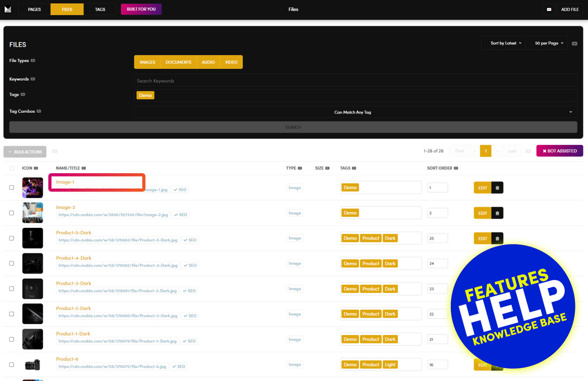This screenshot has width=588, height=381.
Task: Click the video help icon next to File Types
Action: [33, 60]
